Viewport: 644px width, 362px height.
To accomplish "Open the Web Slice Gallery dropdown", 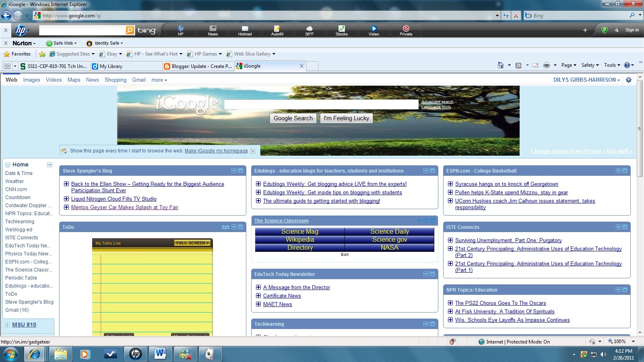I will 251,54.
